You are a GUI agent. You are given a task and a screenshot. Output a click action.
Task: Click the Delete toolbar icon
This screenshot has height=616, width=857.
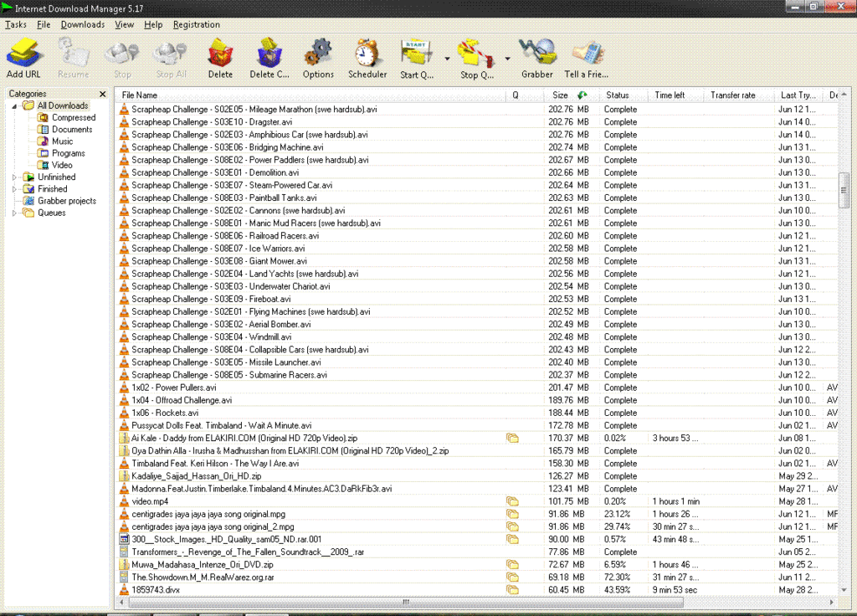point(220,58)
